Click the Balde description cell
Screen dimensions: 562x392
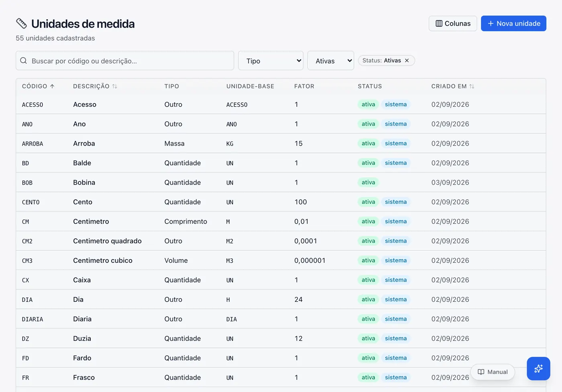coord(82,163)
